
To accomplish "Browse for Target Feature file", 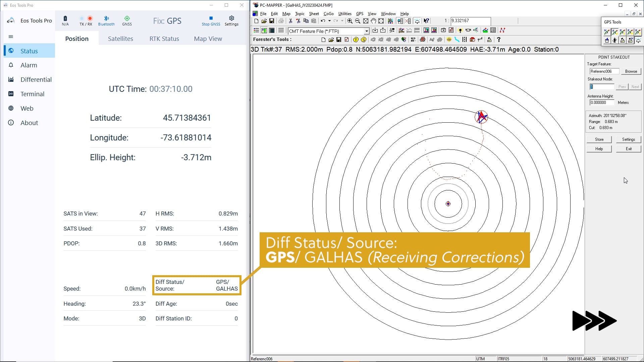I will click(x=631, y=71).
